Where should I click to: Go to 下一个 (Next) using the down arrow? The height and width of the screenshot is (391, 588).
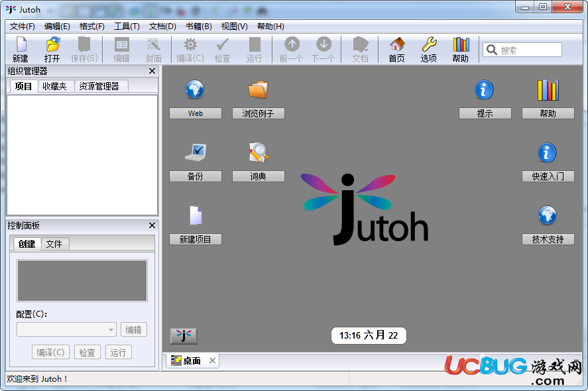pos(323,44)
